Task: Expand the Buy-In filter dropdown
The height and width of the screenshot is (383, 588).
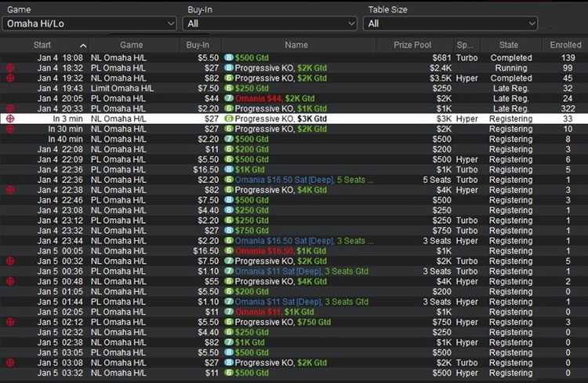Action: (270, 24)
